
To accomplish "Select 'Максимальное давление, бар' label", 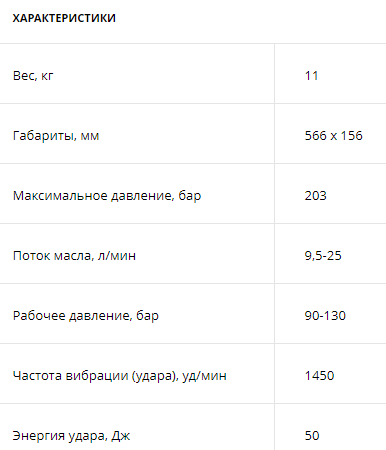I will pos(107,196).
